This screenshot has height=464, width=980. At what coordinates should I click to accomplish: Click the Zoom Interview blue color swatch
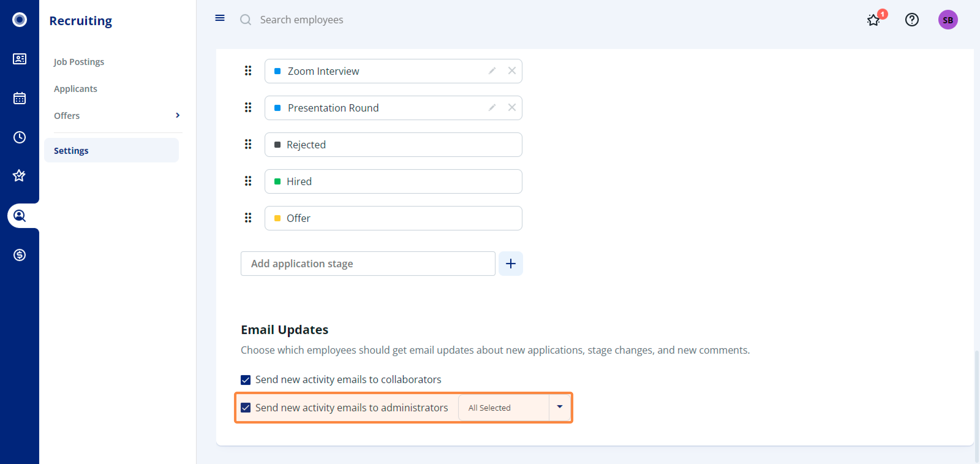[x=278, y=71]
